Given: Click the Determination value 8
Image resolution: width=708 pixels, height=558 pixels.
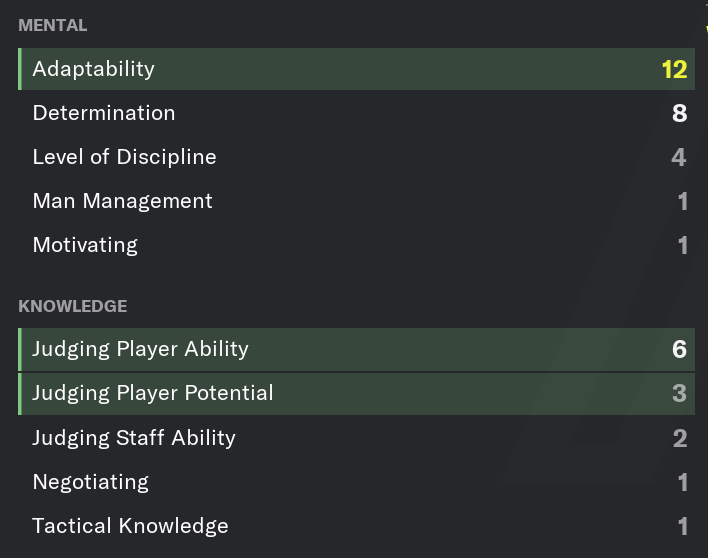Looking at the screenshot, I should (680, 113).
